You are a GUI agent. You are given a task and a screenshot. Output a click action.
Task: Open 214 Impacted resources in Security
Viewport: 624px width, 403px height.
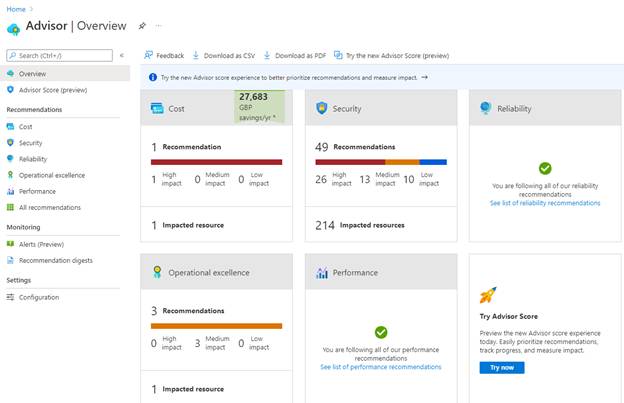click(360, 225)
